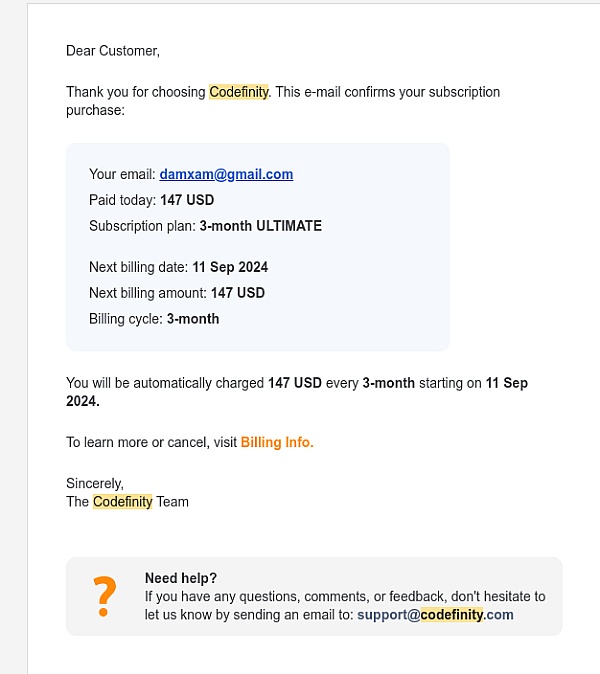Click the "Your email:" label
The width and height of the screenshot is (600, 674).
122,174
